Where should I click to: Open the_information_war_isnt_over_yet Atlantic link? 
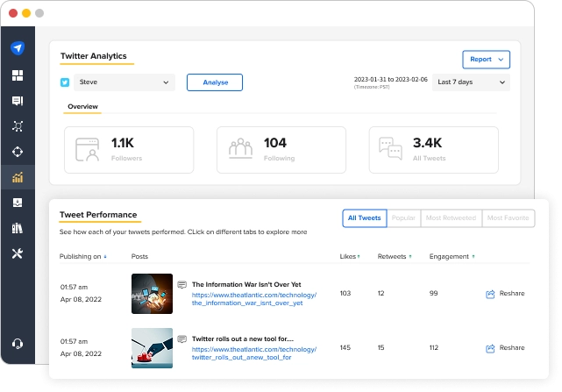(x=254, y=299)
